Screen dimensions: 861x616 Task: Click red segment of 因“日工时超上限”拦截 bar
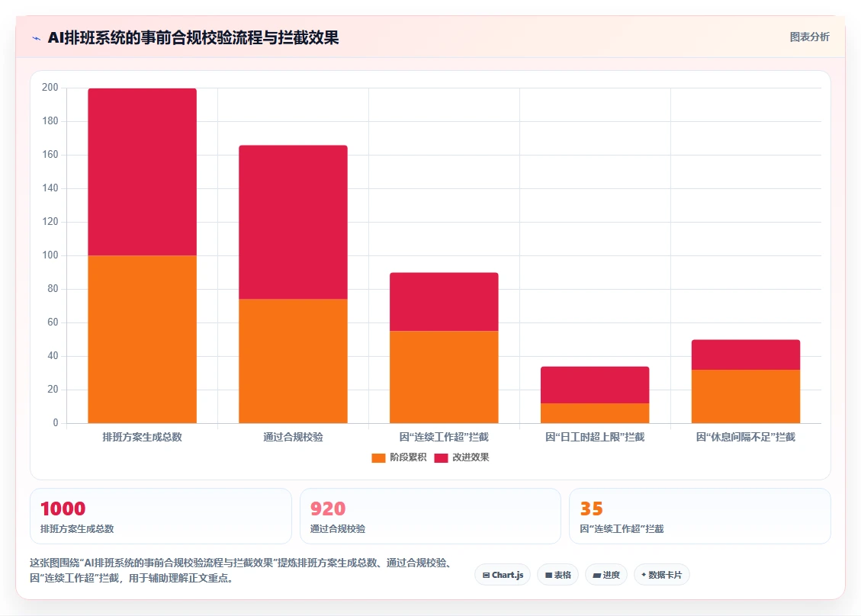pyautogui.click(x=595, y=385)
